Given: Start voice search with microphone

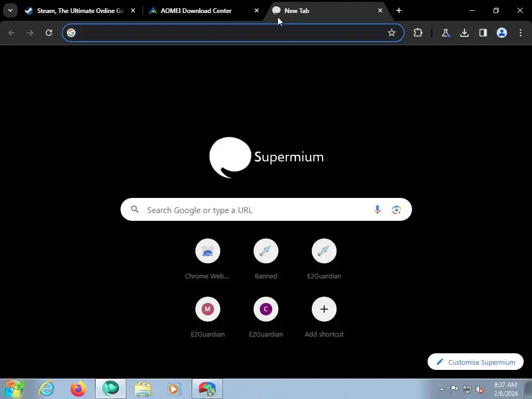Looking at the screenshot, I should coord(377,210).
